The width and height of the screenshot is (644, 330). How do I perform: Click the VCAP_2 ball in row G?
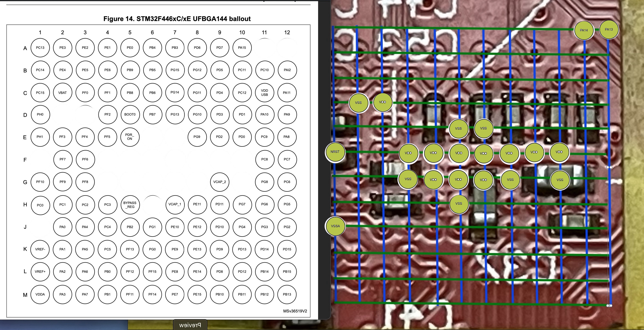219,182
